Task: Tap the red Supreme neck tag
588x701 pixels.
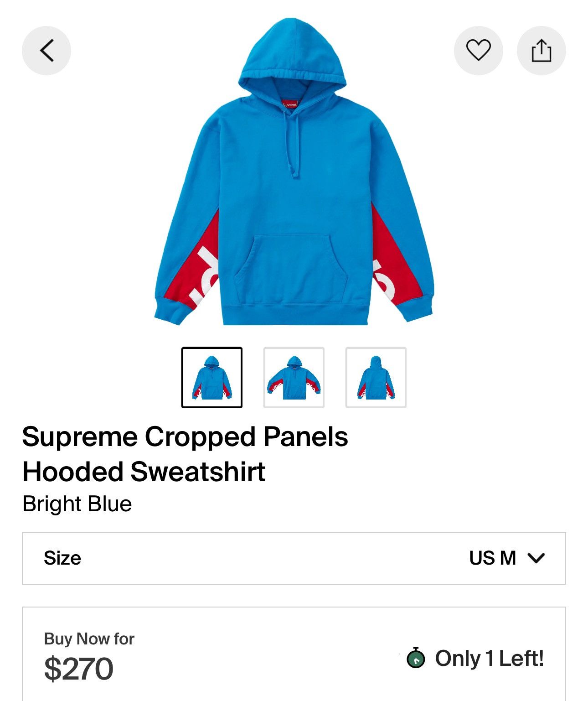Action: coord(290,104)
